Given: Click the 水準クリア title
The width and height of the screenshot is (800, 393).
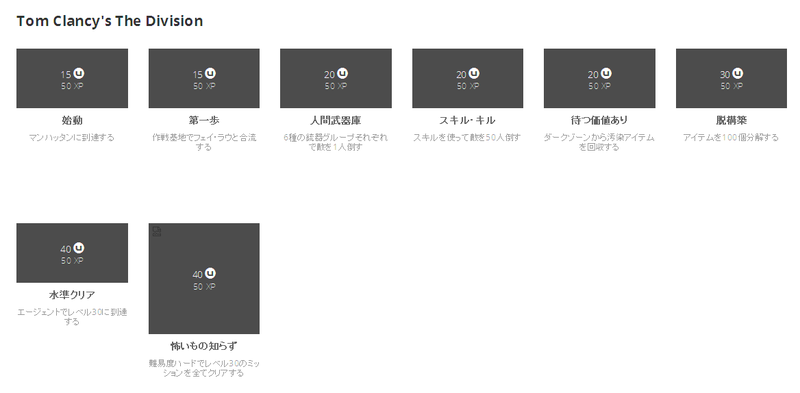Looking at the screenshot, I should 72,295.
